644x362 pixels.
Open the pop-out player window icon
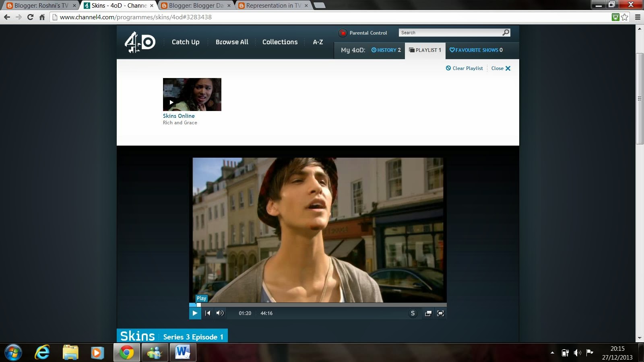428,313
